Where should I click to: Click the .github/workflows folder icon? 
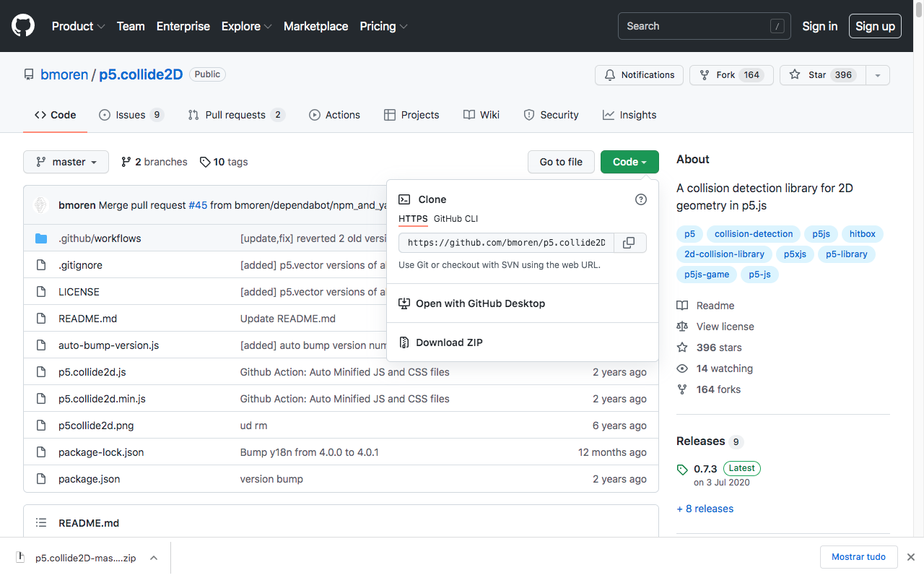[41, 238]
